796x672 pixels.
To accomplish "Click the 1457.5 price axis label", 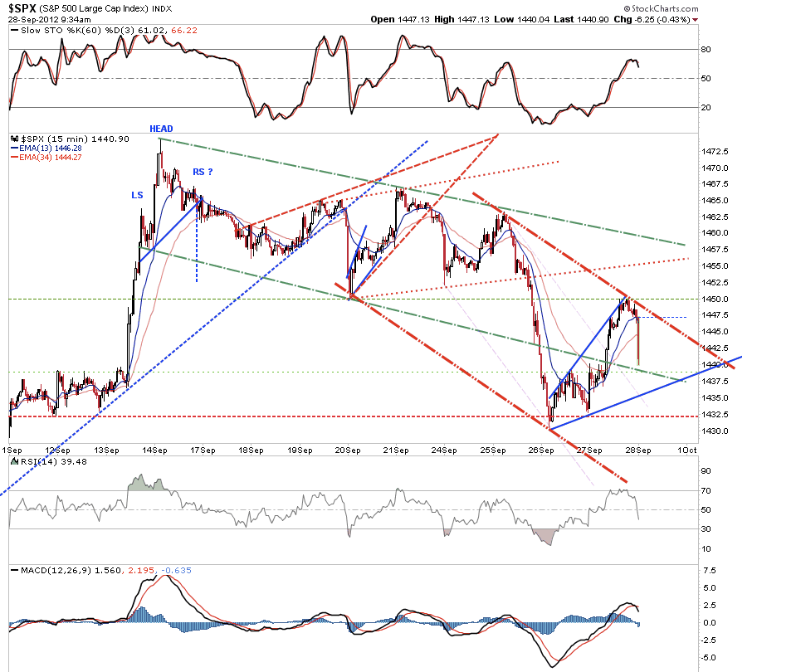I will click(x=715, y=249).
